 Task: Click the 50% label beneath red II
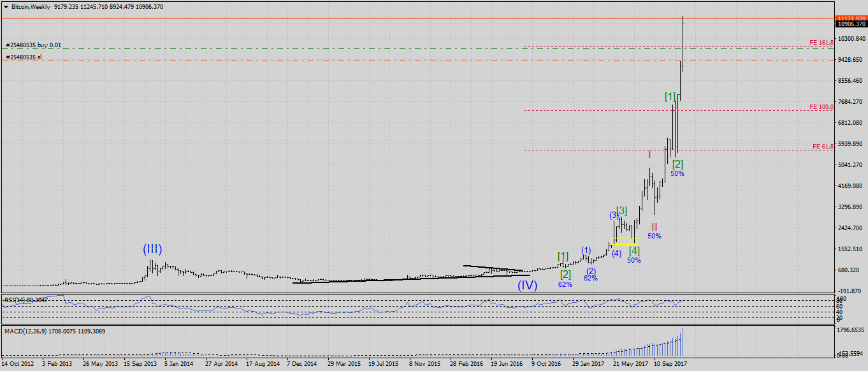[655, 236]
